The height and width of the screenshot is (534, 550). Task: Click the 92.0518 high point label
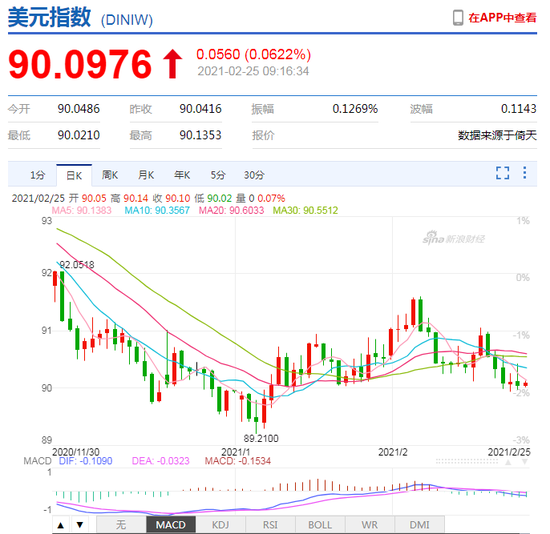77,265
